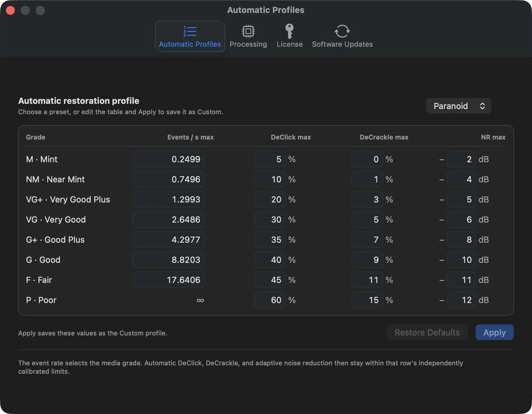Open the Processing tab label
Viewport: 532px width, 414px height.
pyautogui.click(x=248, y=44)
